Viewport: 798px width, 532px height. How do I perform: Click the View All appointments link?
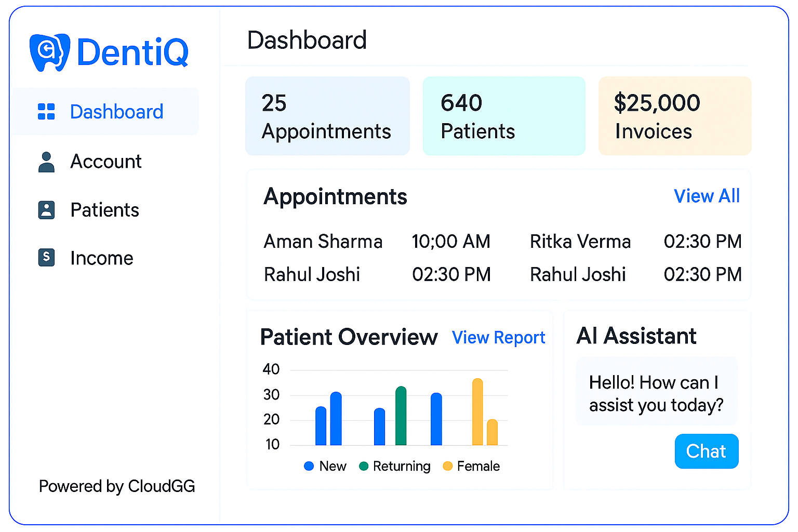click(707, 196)
